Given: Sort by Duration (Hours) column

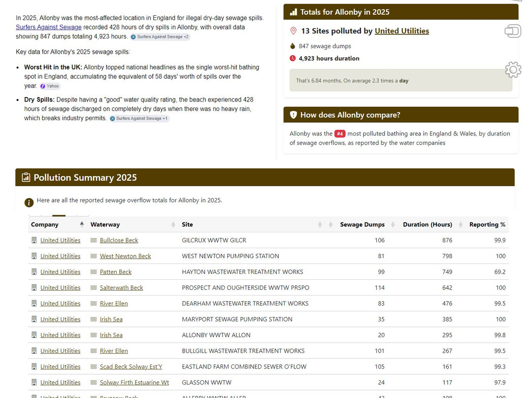Looking at the screenshot, I should coord(428,224).
